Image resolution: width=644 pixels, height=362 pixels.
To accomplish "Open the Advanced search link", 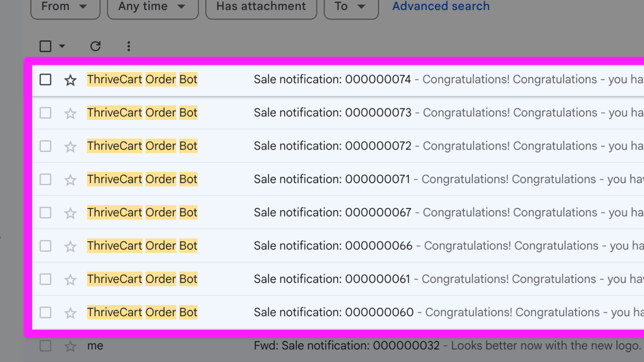I will [440, 6].
